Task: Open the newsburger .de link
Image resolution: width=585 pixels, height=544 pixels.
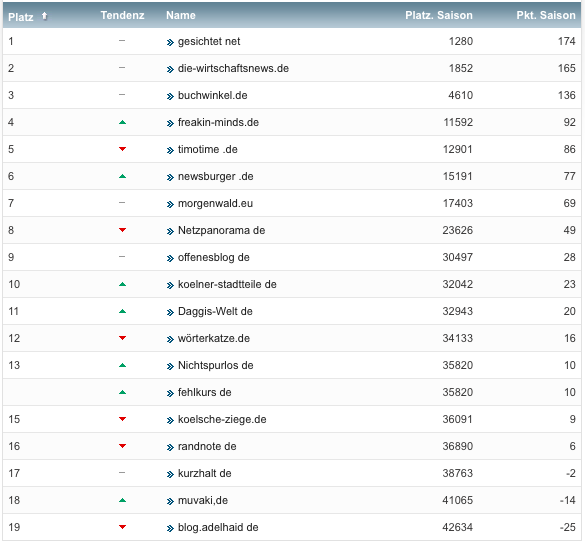Action: point(216,176)
